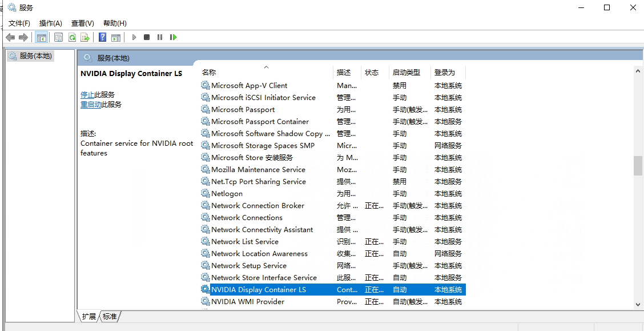Click gear icon of Network Connections
Image resolution: width=644 pixels, height=331 pixels.
pos(205,217)
